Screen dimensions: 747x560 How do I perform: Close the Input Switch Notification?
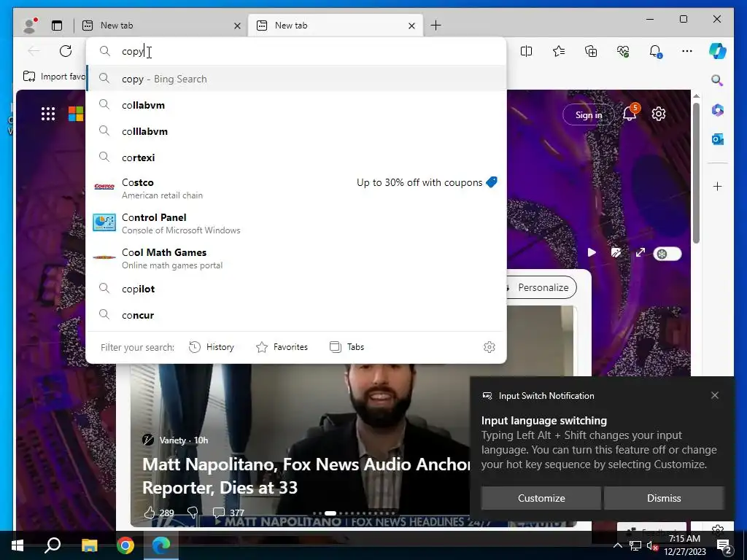(715, 395)
